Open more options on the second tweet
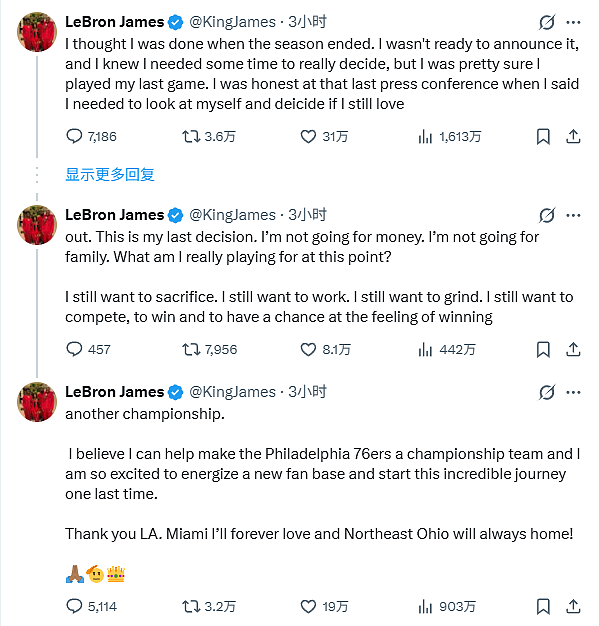599x626 pixels. click(573, 216)
